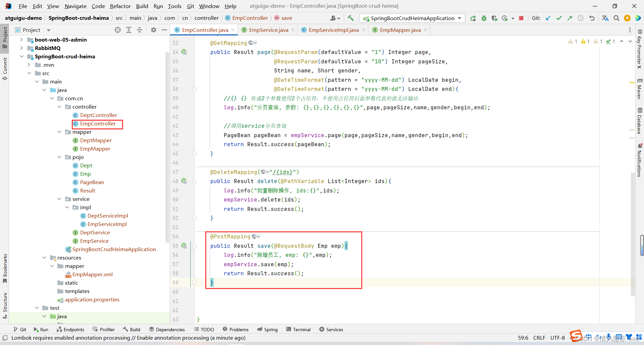Image resolution: width=644 pixels, height=345 pixels.
Task: Open the Translate plugin icon
Action: [x=605, y=18]
